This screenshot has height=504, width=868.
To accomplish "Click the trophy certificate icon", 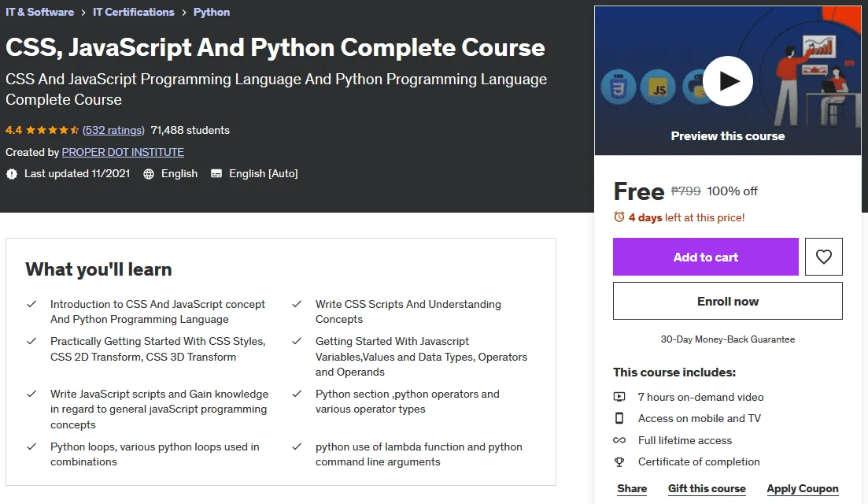I will click(x=619, y=462).
